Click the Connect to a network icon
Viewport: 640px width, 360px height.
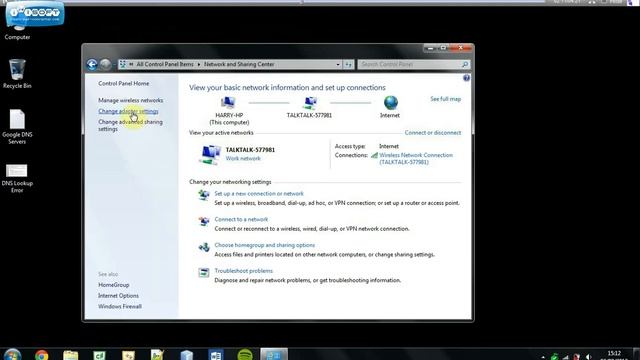pos(203,221)
